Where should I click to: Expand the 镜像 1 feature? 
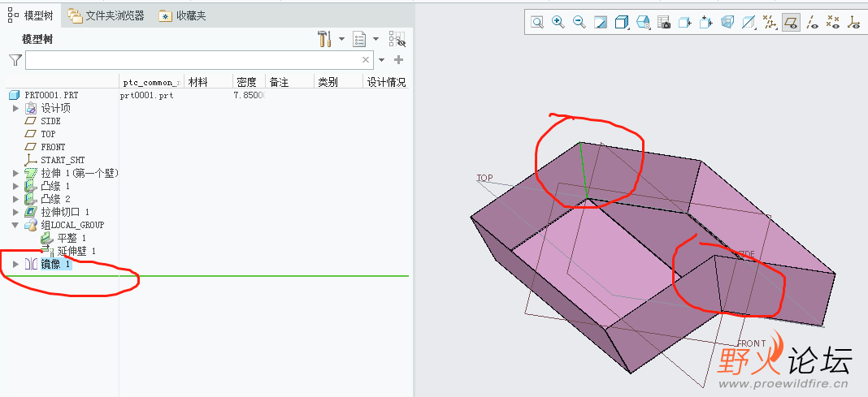[x=16, y=265]
